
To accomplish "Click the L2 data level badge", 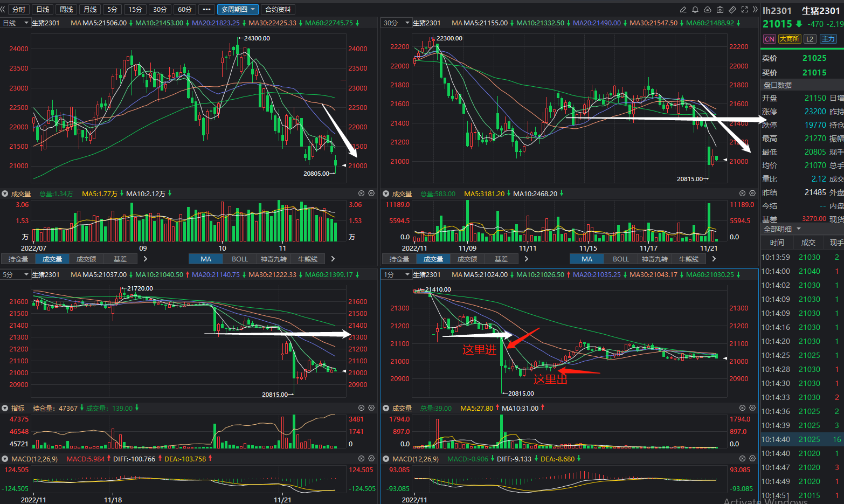I will [810, 39].
